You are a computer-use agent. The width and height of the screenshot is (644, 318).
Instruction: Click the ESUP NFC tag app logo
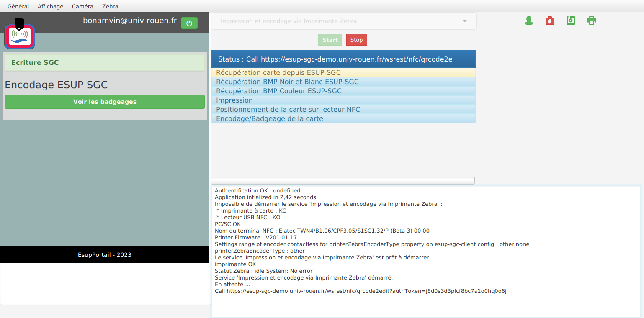pos(20,35)
